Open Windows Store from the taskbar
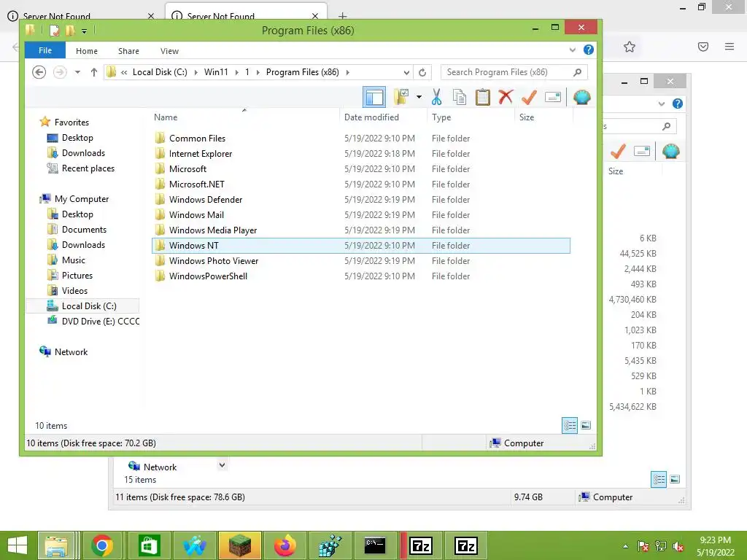The image size is (747, 560). pos(149,545)
